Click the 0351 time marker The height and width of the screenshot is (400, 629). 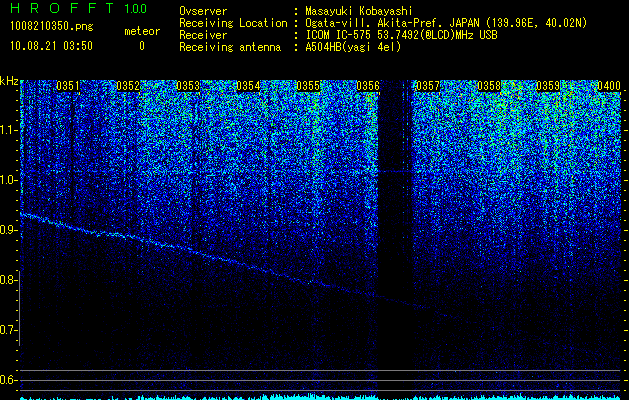[68, 86]
